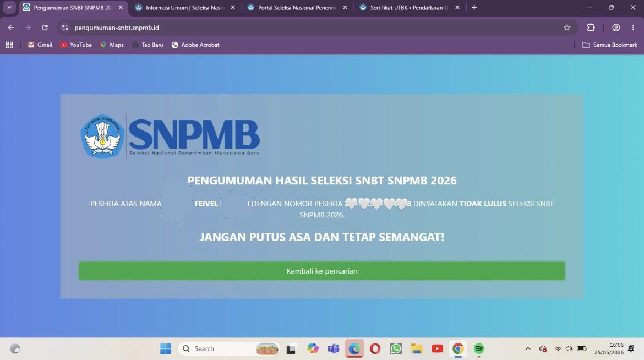Open the Adobe Acrobat bookmark
This screenshot has width=644, height=360.
pos(195,45)
